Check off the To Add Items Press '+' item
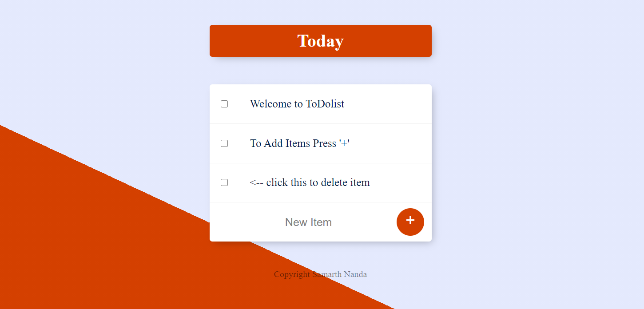The width and height of the screenshot is (644, 309). (224, 143)
